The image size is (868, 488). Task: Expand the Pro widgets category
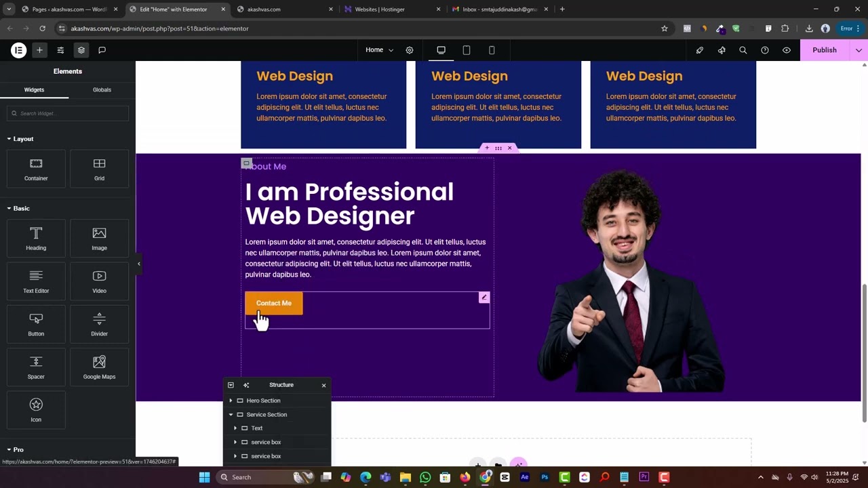click(16, 449)
